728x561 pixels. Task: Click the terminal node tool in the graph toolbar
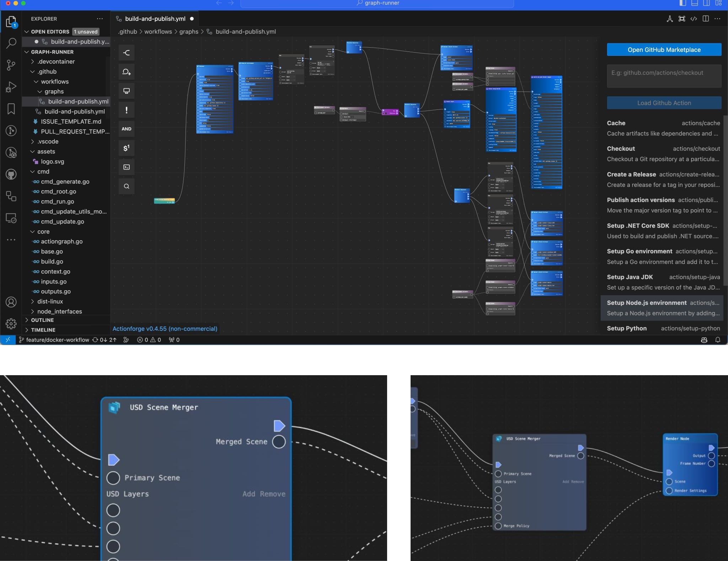(x=127, y=167)
